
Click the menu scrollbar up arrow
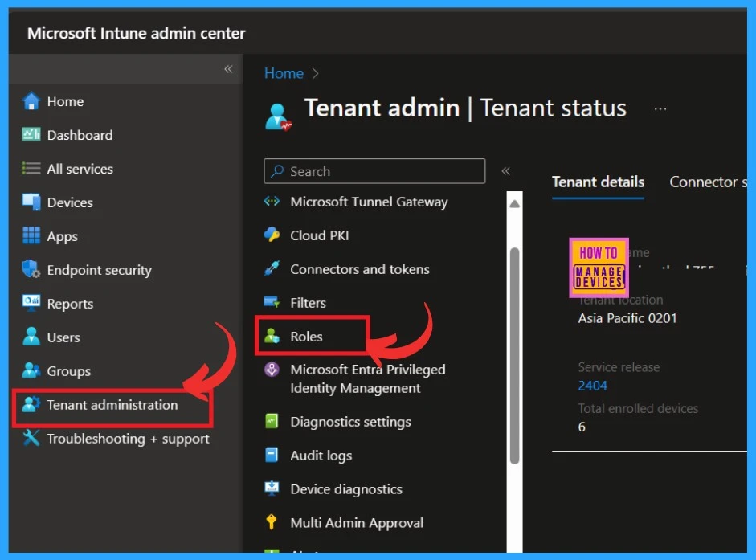[514, 204]
